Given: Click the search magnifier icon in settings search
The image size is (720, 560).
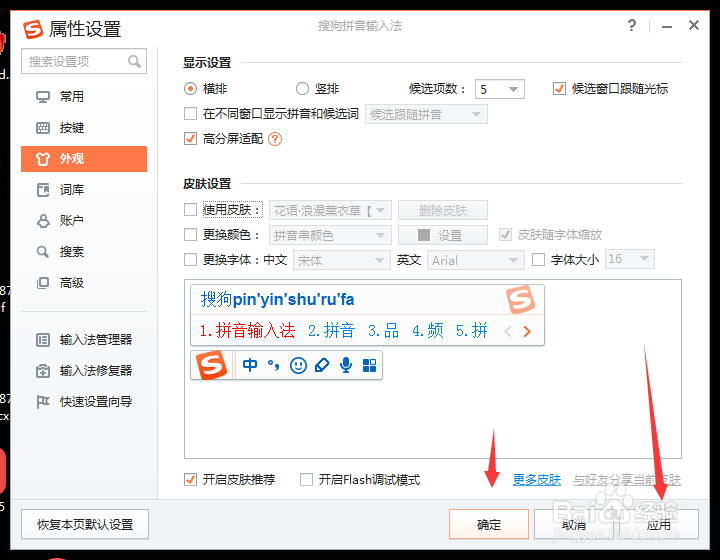Looking at the screenshot, I should click(134, 61).
